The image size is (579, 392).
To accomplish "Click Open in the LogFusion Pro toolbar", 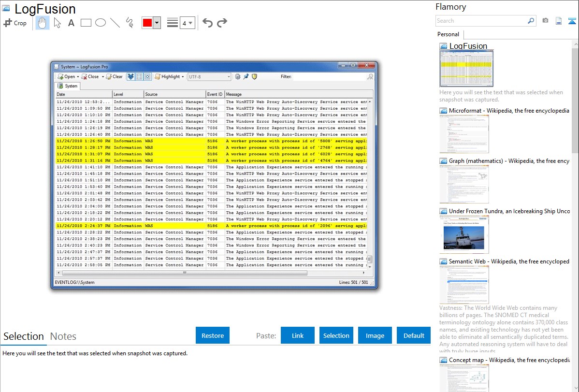I will pyautogui.click(x=66, y=76).
